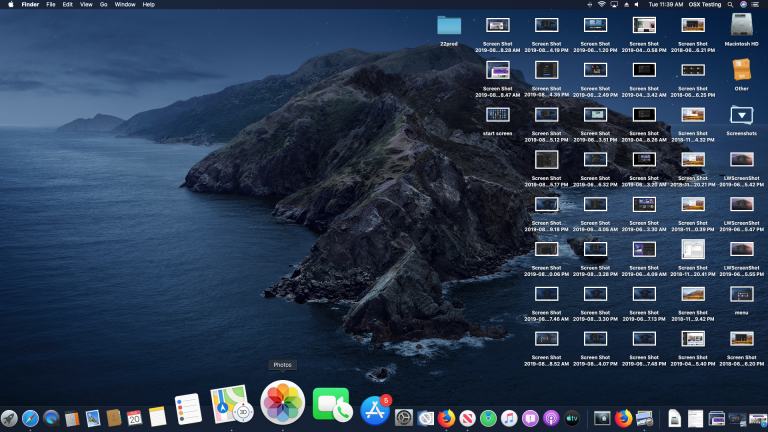Open the Finder menu
Viewport: 768px width, 432px height.
point(30,4)
